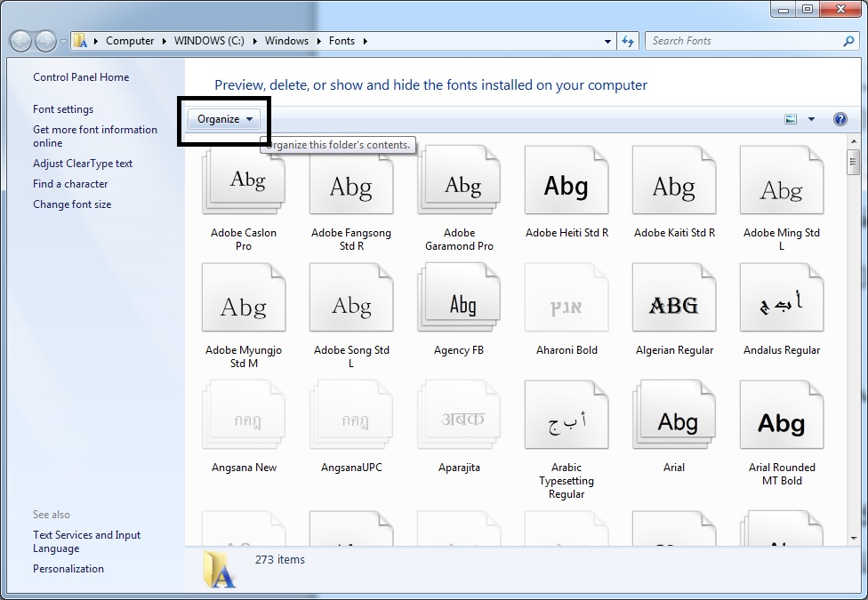Open Font settings link
Screen dimensions: 868x600
63,109
